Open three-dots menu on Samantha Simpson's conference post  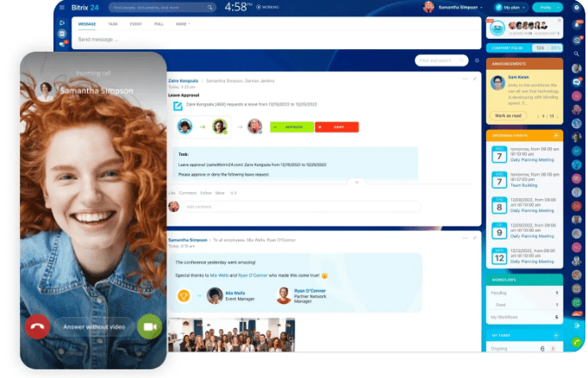pyautogui.click(x=465, y=238)
